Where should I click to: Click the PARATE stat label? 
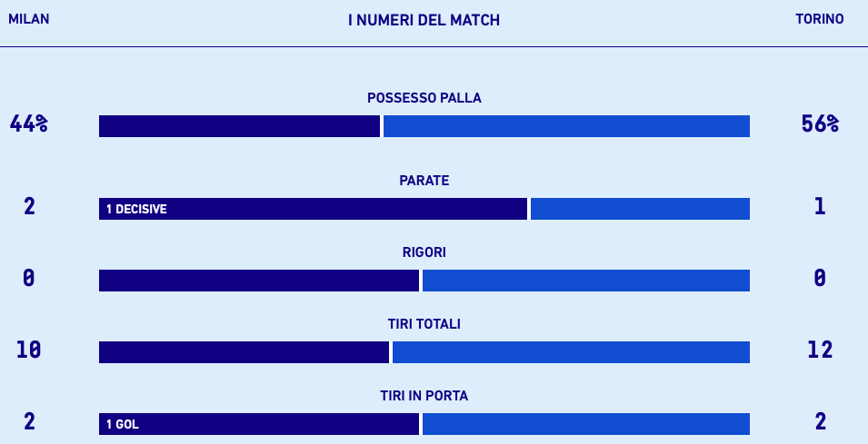pos(424,181)
